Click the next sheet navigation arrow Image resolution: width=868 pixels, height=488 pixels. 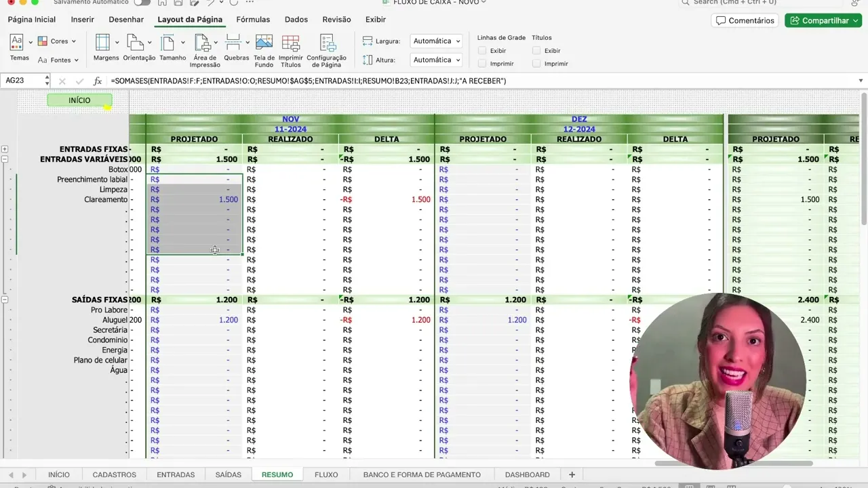tap(24, 475)
